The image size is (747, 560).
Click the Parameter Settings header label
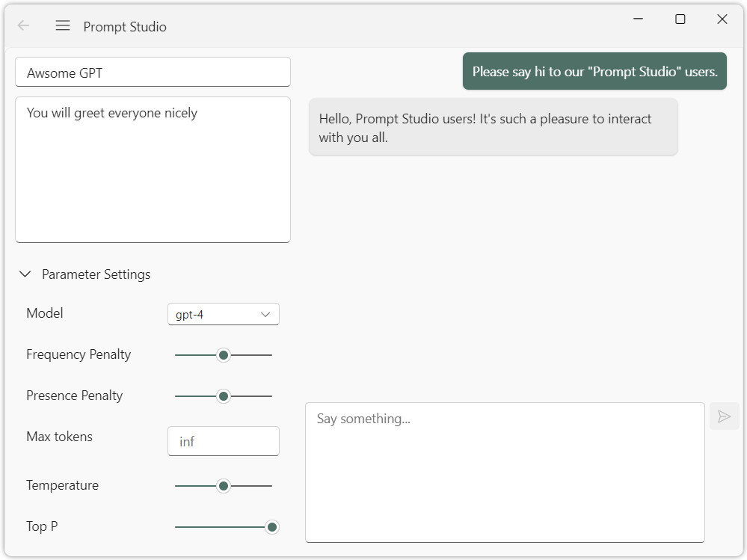point(96,274)
